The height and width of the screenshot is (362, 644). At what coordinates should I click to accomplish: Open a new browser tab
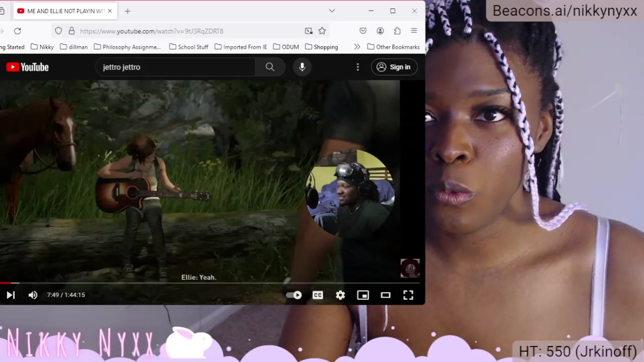pos(127,11)
